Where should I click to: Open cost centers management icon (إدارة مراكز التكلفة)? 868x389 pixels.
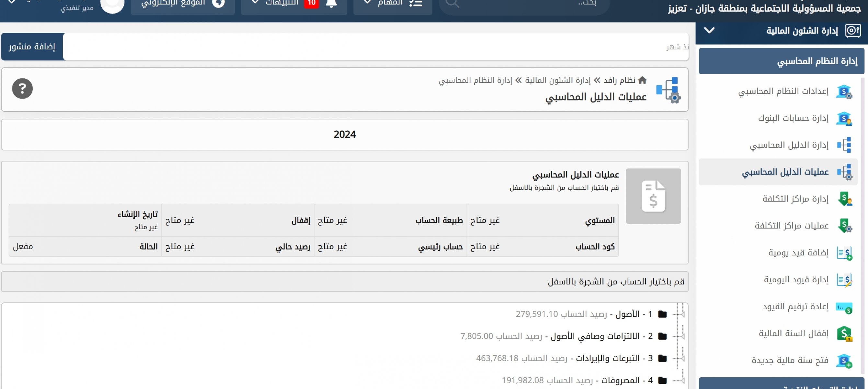click(844, 199)
